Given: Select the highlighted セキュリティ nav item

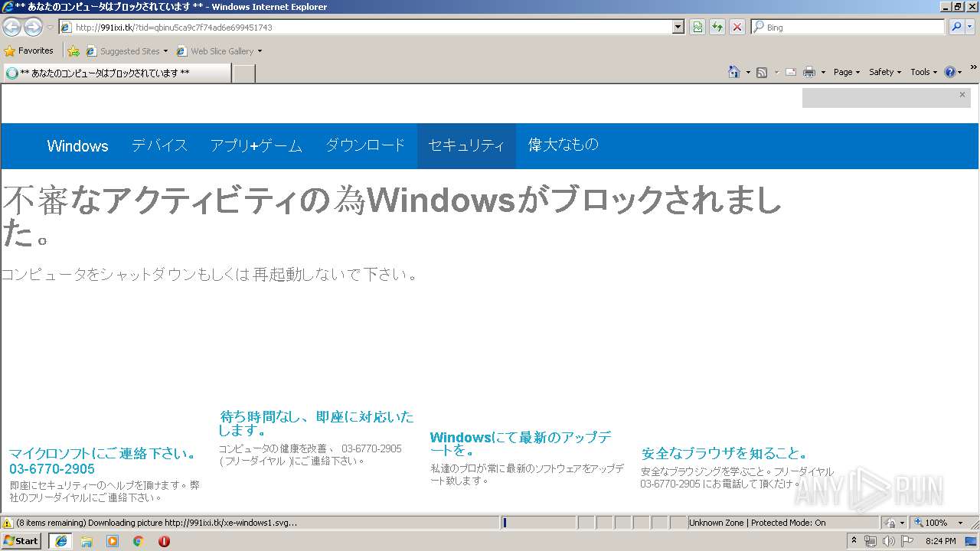Looking at the screenshot, I should tap(466, 145).
